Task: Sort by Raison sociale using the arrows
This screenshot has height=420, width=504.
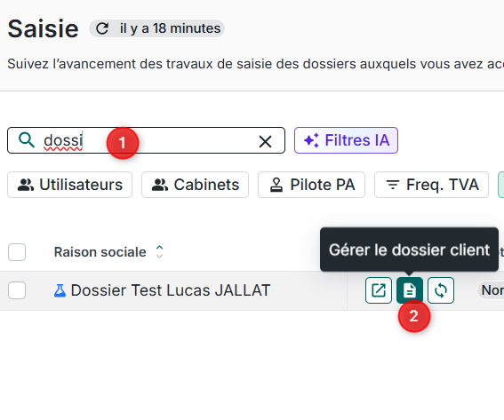Action: click(159, 252)
